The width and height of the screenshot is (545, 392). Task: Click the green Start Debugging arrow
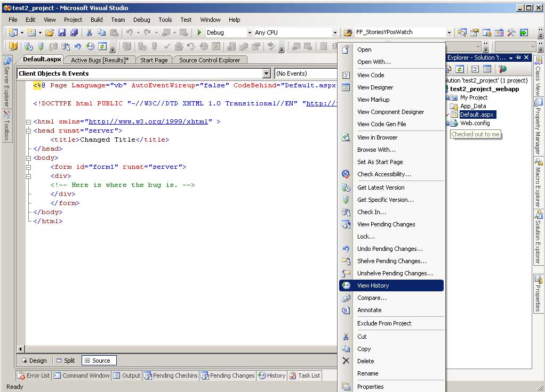click(199, 32)
